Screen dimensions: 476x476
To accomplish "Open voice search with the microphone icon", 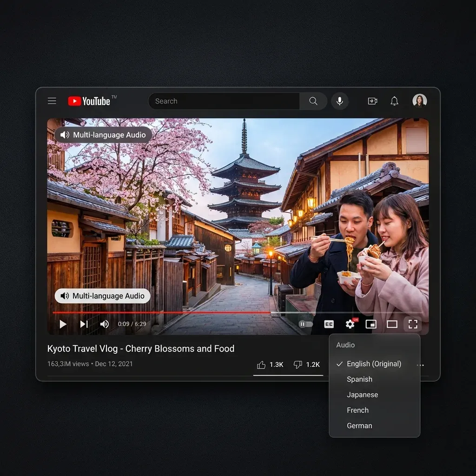I will (340, 101).
